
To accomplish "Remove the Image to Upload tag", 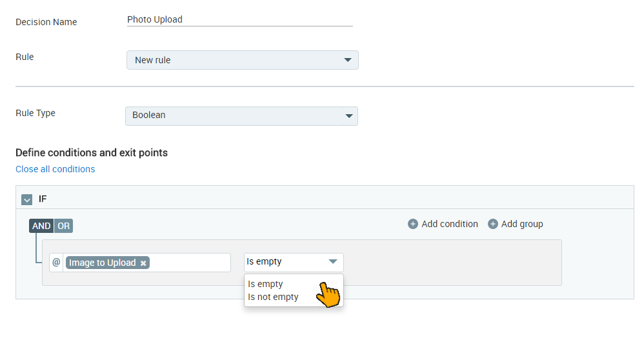I will click(143, 263).
